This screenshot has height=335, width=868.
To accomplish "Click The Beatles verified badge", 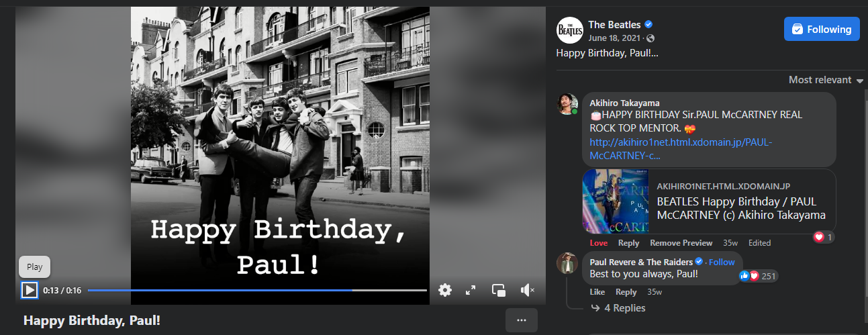I will pos(648,25).
